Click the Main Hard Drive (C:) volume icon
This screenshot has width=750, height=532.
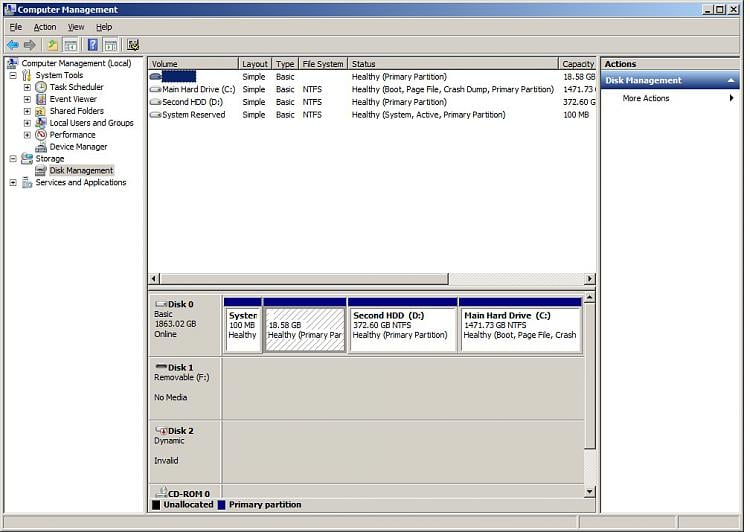(x=155, y=89)
